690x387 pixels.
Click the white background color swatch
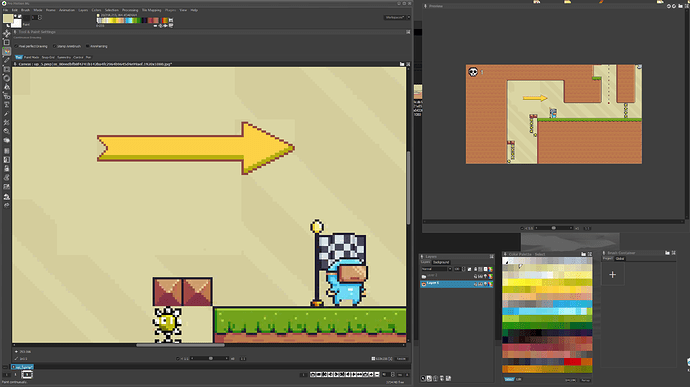(x=17, y=23)
